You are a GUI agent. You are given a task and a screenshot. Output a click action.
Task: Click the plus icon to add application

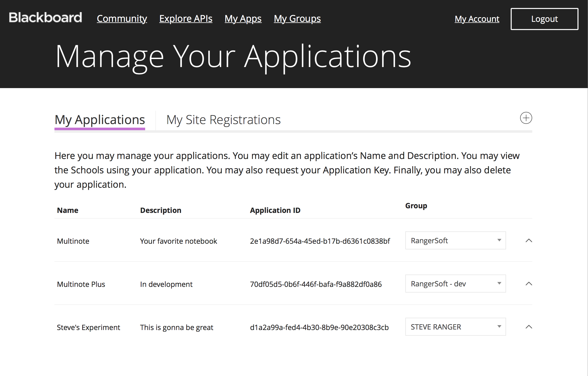click(526, 118)
